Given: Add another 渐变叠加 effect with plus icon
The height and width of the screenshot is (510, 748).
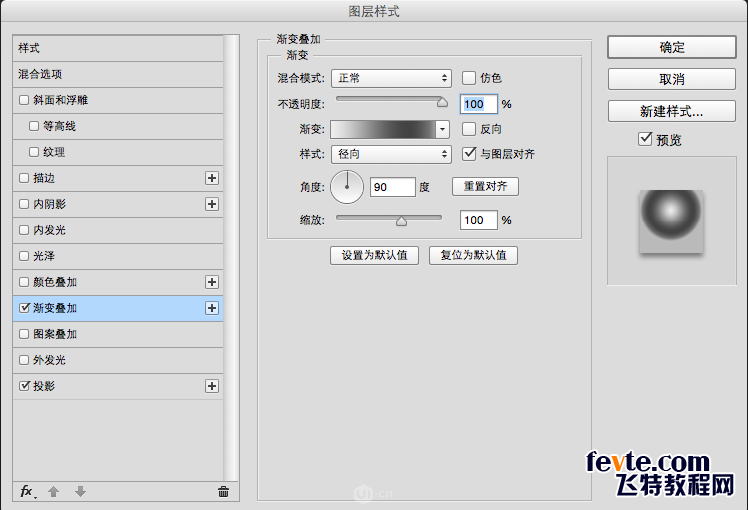Looking at the screenshot, I should (212, 308).
